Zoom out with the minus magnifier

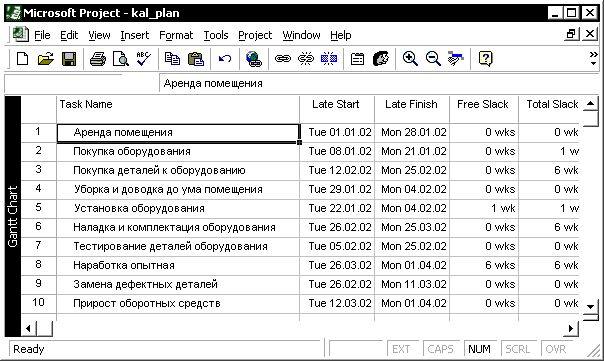[433, 59]
